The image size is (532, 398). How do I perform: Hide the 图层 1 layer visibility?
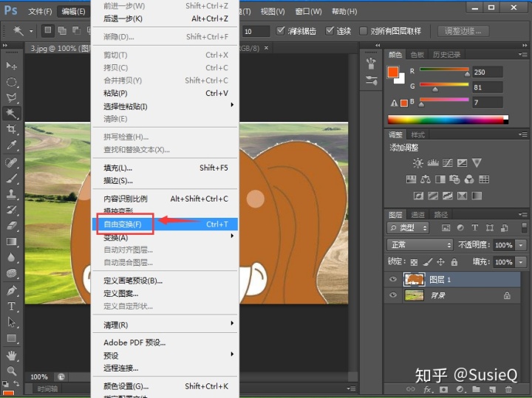[393, 279]
